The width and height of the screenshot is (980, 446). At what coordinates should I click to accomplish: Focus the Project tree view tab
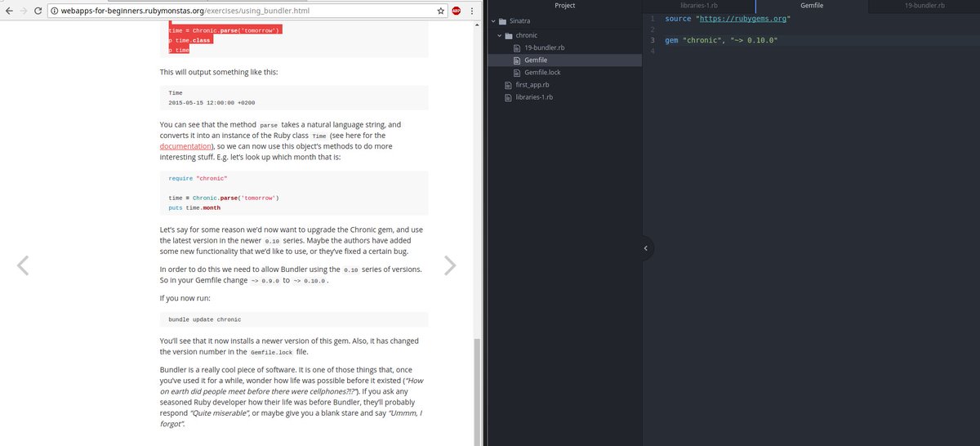[564, 6]
